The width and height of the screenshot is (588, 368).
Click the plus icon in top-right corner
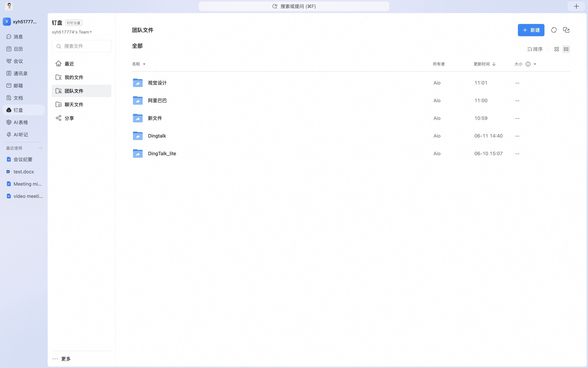point(576,6)
